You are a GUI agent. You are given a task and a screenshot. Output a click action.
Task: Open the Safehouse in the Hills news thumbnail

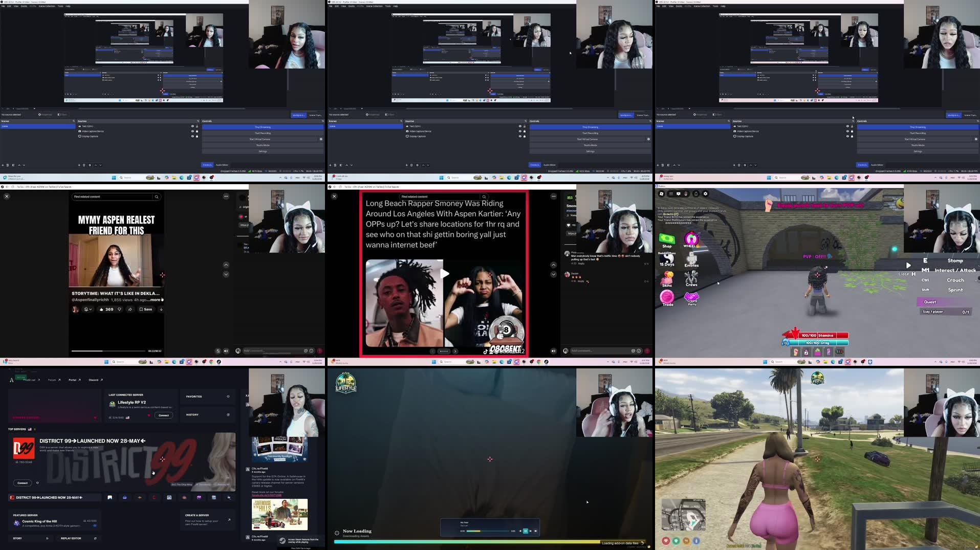click(280, 515)
